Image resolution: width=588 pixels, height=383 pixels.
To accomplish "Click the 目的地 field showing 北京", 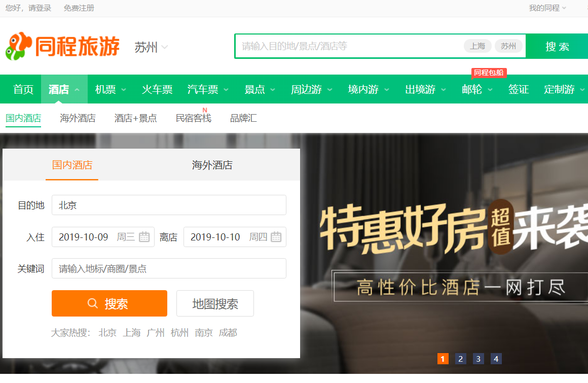I will 169,205.
